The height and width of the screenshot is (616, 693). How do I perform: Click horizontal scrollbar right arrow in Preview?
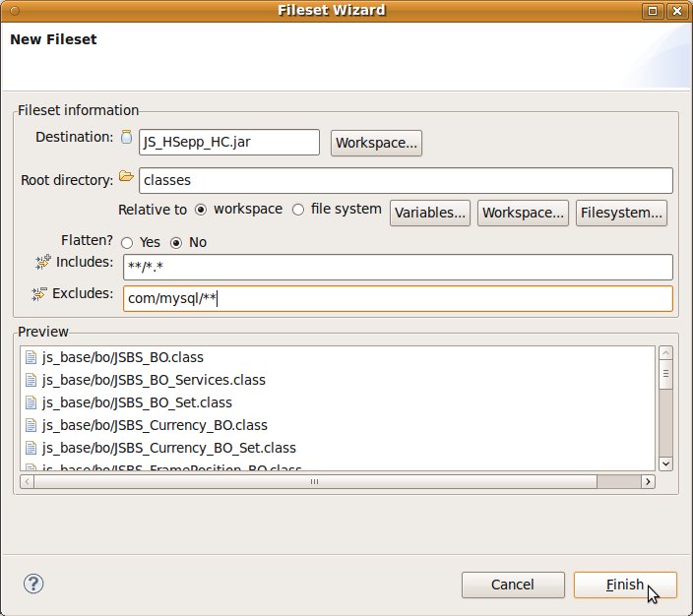(x=648, y=482)
